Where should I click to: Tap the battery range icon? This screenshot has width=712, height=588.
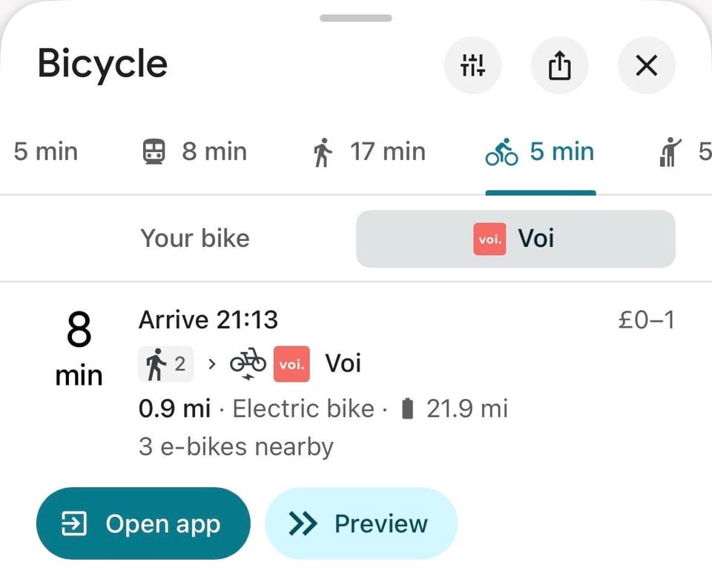[x=406, y=409]
